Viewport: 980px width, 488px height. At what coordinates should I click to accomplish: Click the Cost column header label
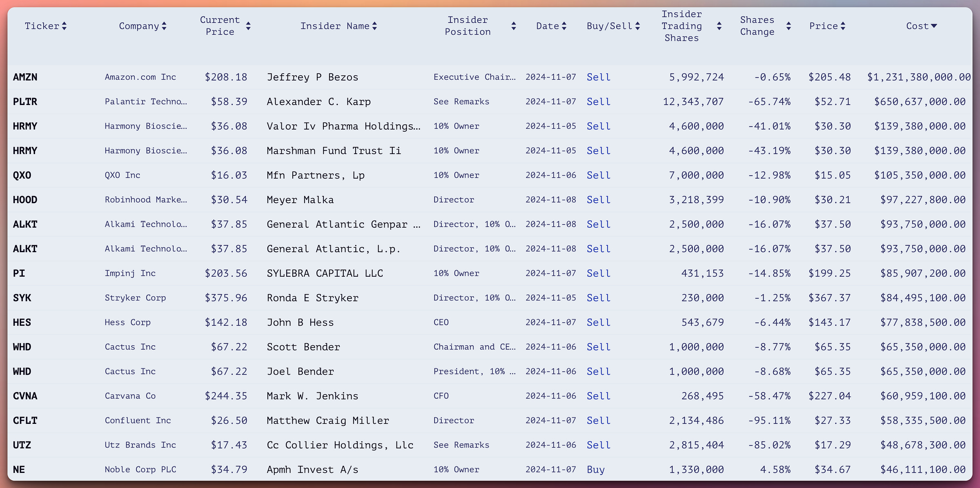918,26
